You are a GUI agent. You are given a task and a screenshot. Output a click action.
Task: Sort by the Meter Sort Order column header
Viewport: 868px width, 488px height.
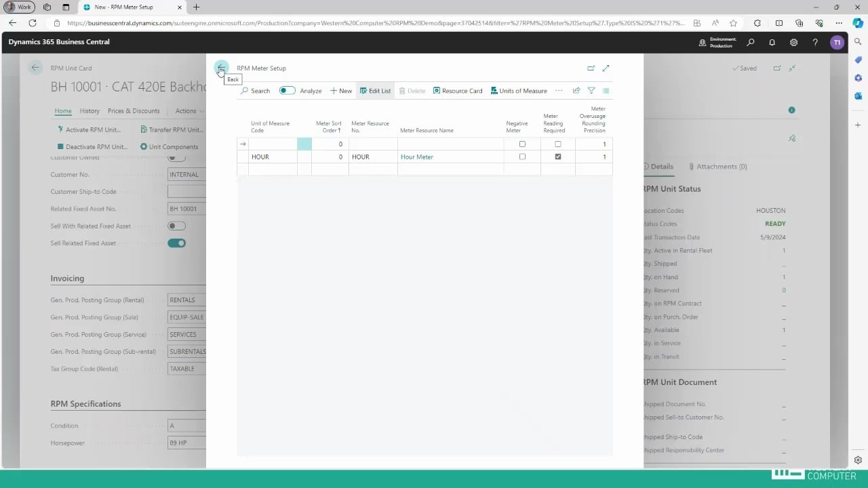[330, 127]
